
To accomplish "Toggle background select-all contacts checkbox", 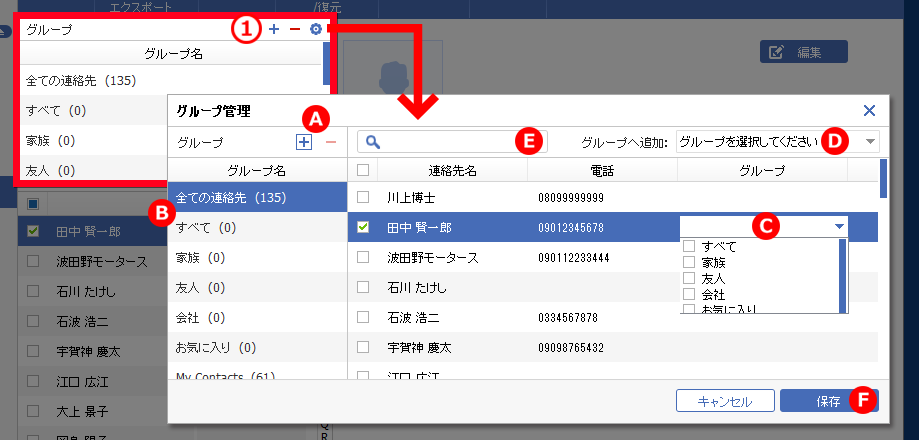I will [33, 203].
